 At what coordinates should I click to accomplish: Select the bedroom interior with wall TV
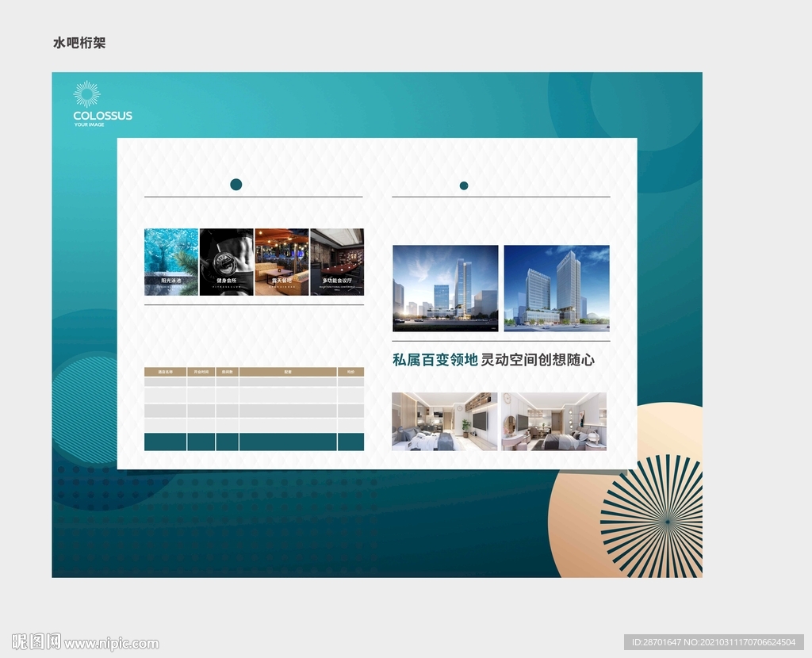pyautogui.click(x=444, y=422)
